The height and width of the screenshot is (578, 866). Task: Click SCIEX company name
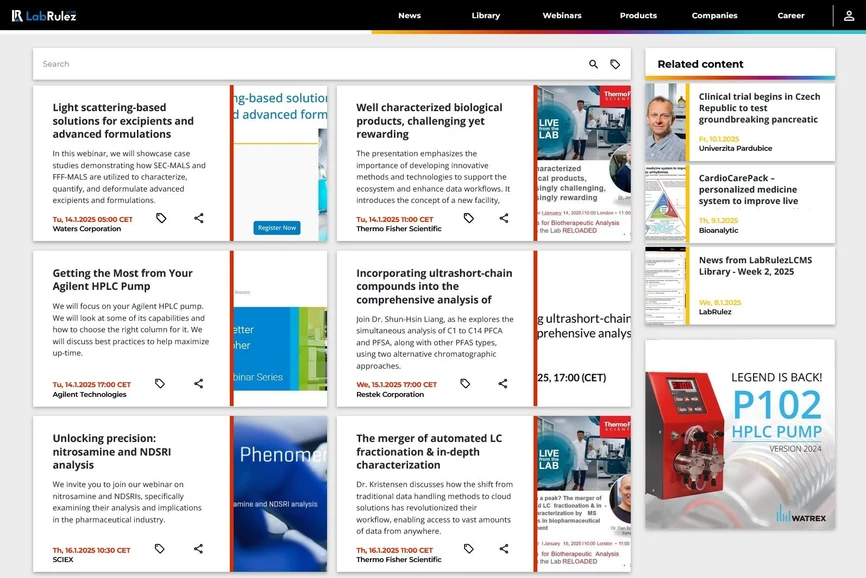click(63, 559)
